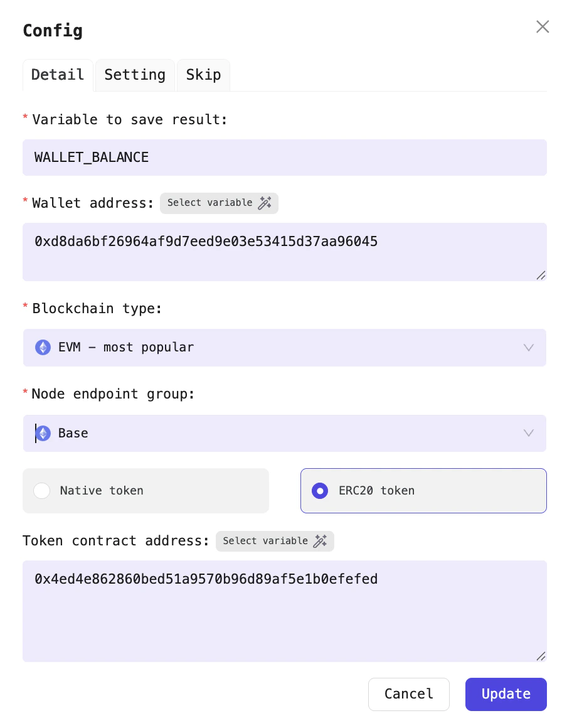Click the Update button
567x728 pixels.
tap(506, 694)
